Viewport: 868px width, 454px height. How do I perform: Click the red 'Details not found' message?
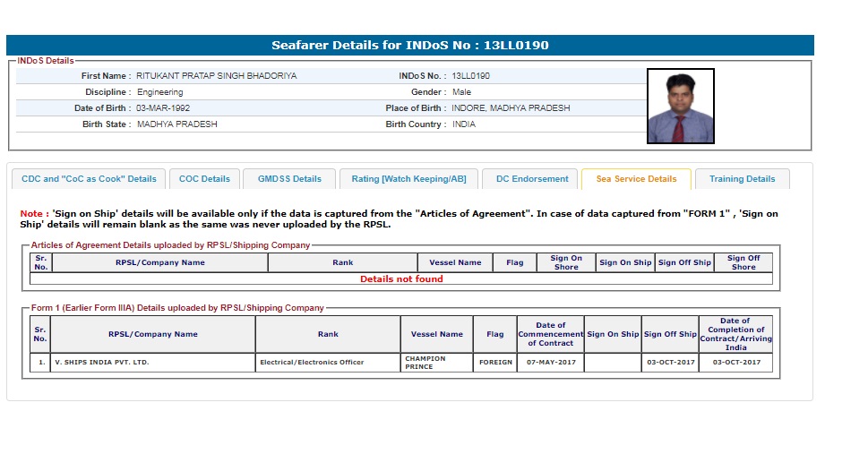pyautogui.click(x=400, y=279)
